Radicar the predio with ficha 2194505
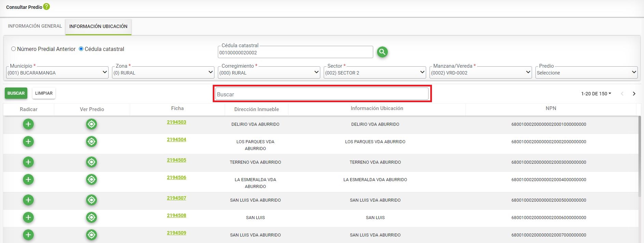This screenshot has height=243, width=644. (28, 162)
